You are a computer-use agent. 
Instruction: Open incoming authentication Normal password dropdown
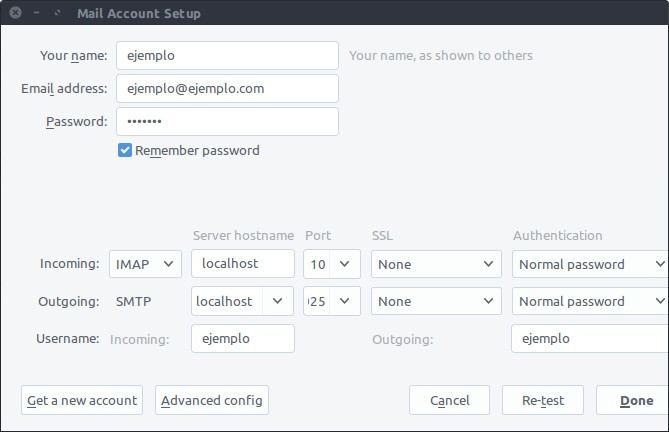[x=590, y=264]
